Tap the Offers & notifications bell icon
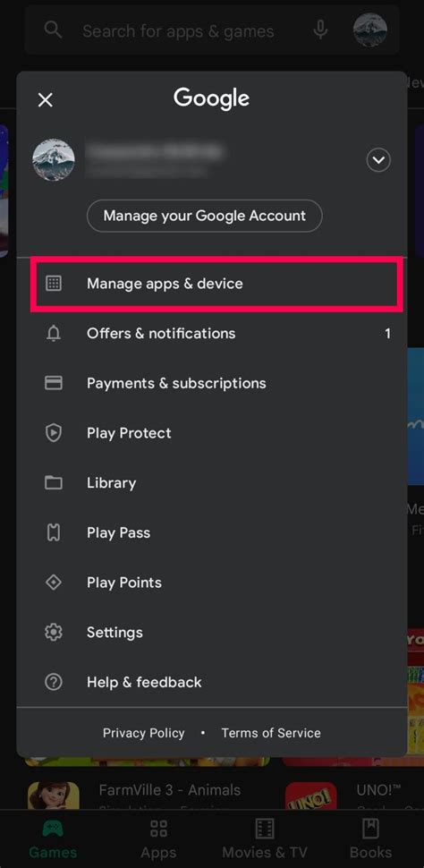424x868 pixels. [x=54, y=333]
